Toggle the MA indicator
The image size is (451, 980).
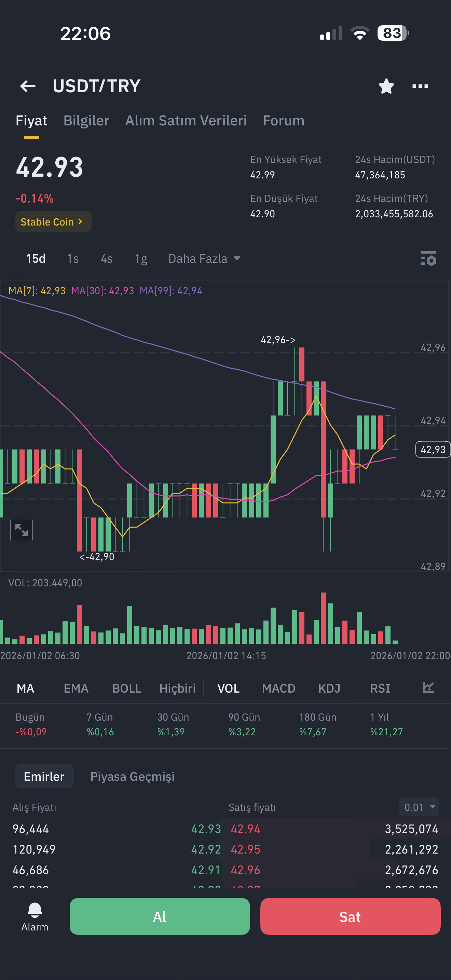(26, 688)
